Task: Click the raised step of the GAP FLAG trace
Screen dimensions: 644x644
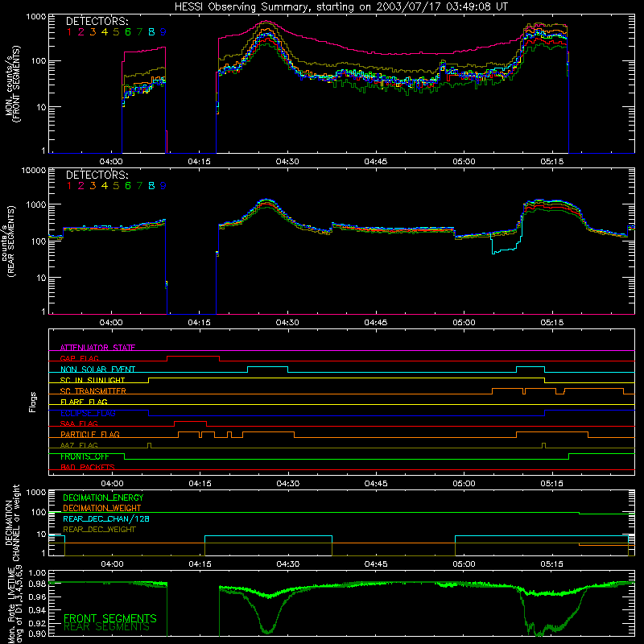Action: [x=193, y=357]
